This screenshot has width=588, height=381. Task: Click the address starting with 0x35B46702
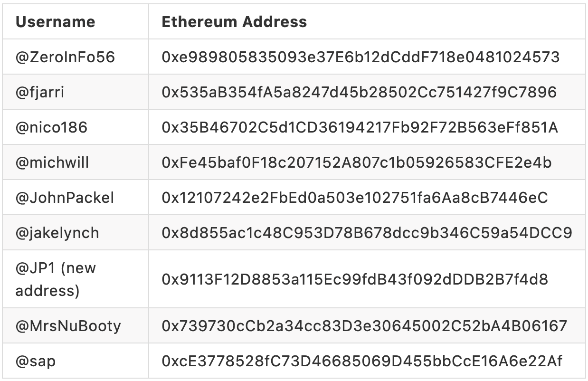tap(360, 127)
